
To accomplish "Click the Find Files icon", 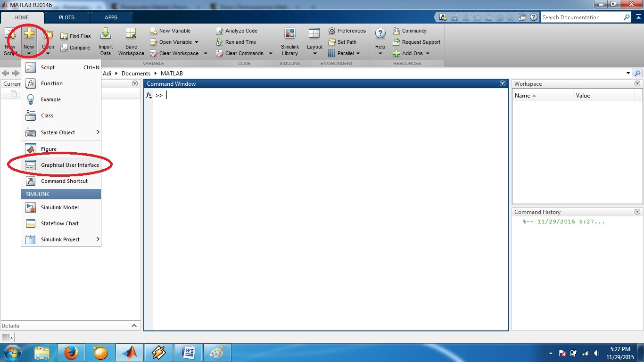I will tap(64, 36).
